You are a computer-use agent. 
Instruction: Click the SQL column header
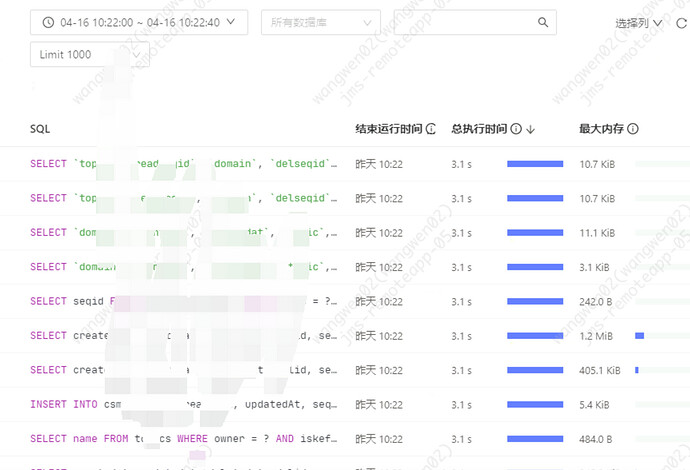[40, 129]
